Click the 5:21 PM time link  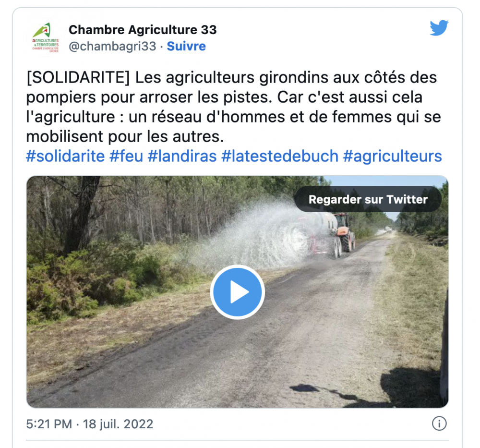(49, 424)
